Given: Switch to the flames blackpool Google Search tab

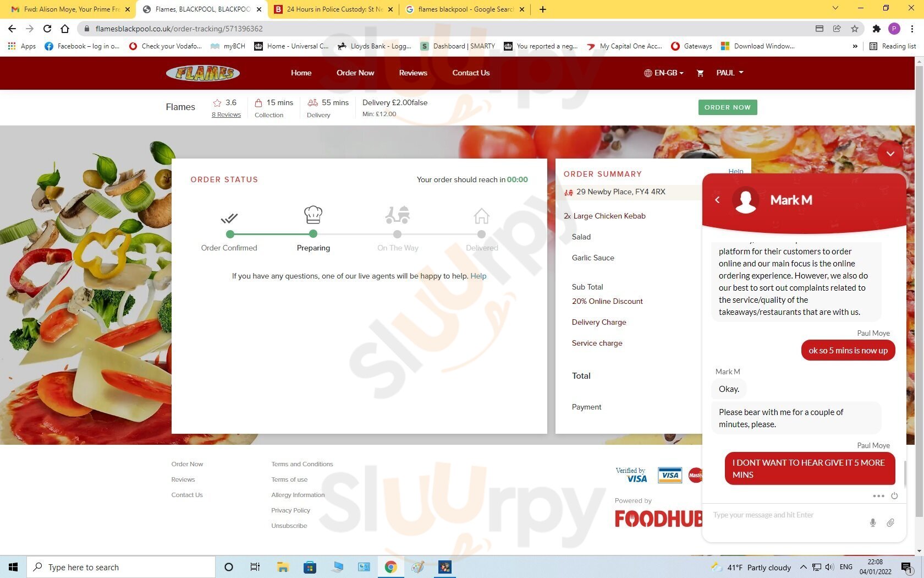Looking at the screenshot, I should [465, 9].
